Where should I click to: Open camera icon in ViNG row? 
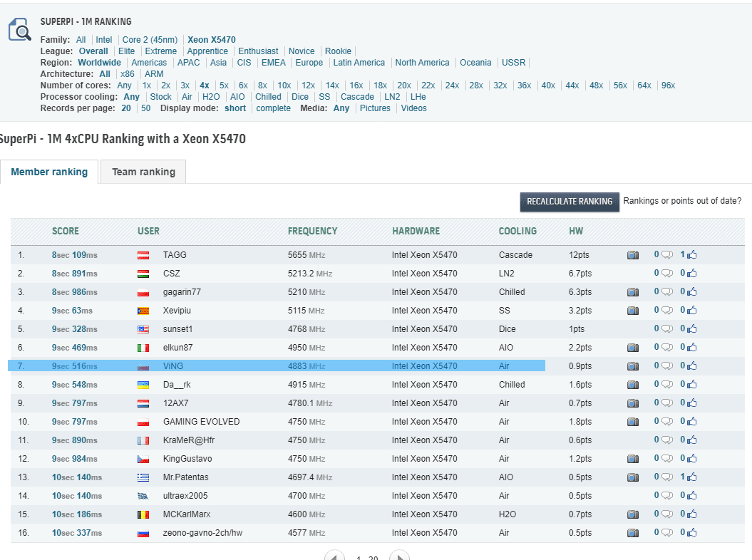click(x=632, y=366)
